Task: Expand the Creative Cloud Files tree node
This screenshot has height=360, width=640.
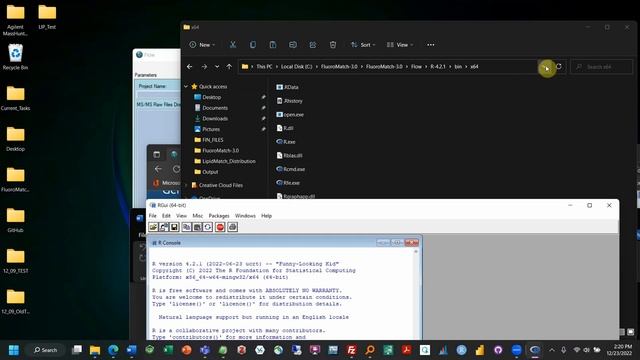Action: click(x=186, y=185)
